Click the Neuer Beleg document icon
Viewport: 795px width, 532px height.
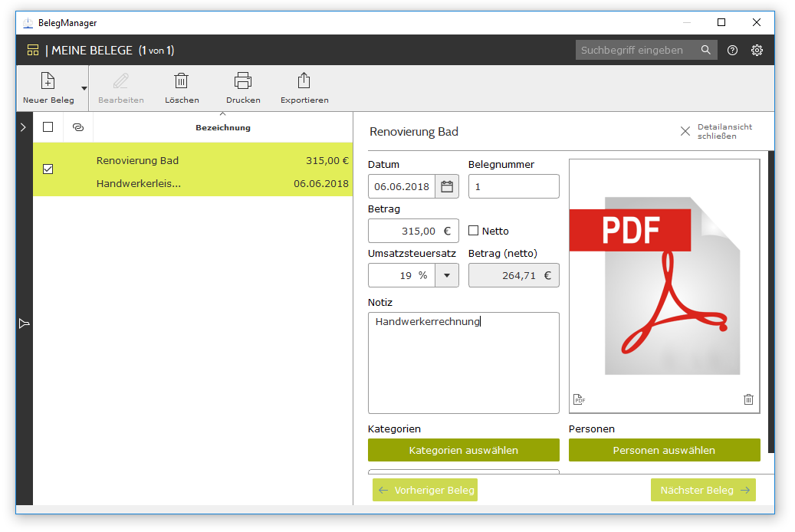click(x=48, y=80)
